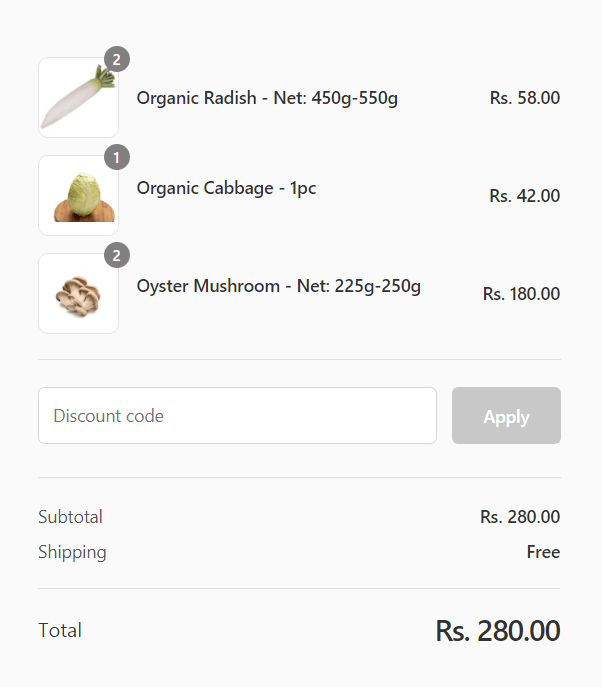The width and height of the screenshot is (602, 687).
Task: Click the radish quantity badge showing 2
Action: pos(116,60)
